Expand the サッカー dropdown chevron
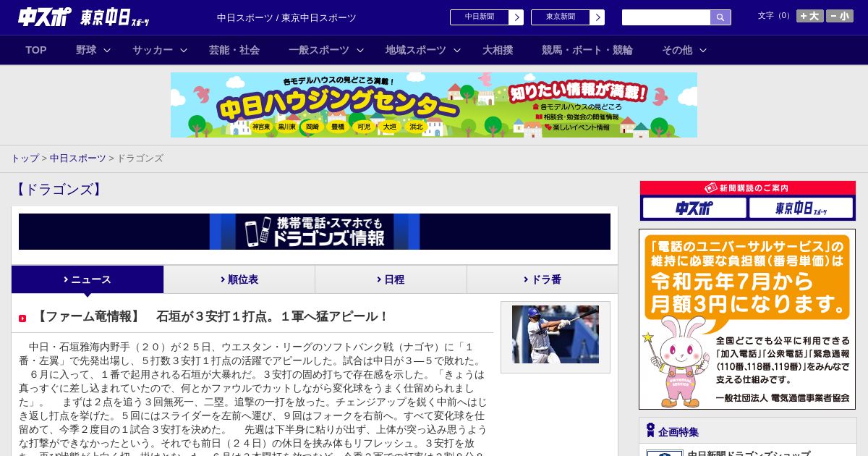This screenshot has width=868, height=456. point(184,51)
